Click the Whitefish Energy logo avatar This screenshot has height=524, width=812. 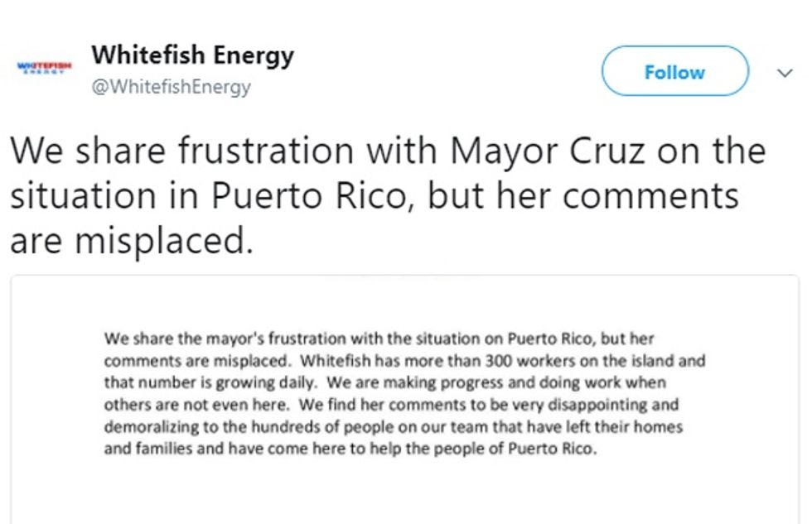point(45,67)
